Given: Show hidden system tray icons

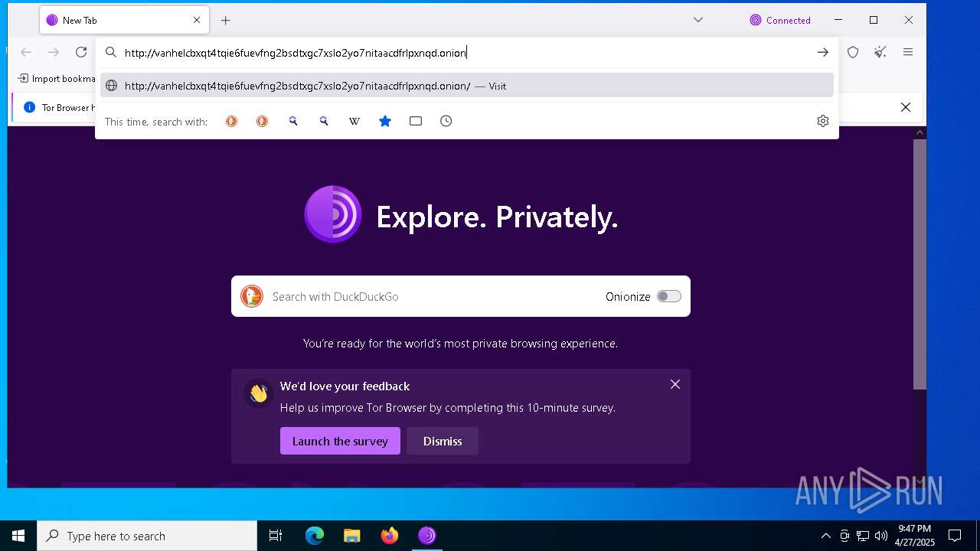Looking at the screenshot, I should coord(825,536).
